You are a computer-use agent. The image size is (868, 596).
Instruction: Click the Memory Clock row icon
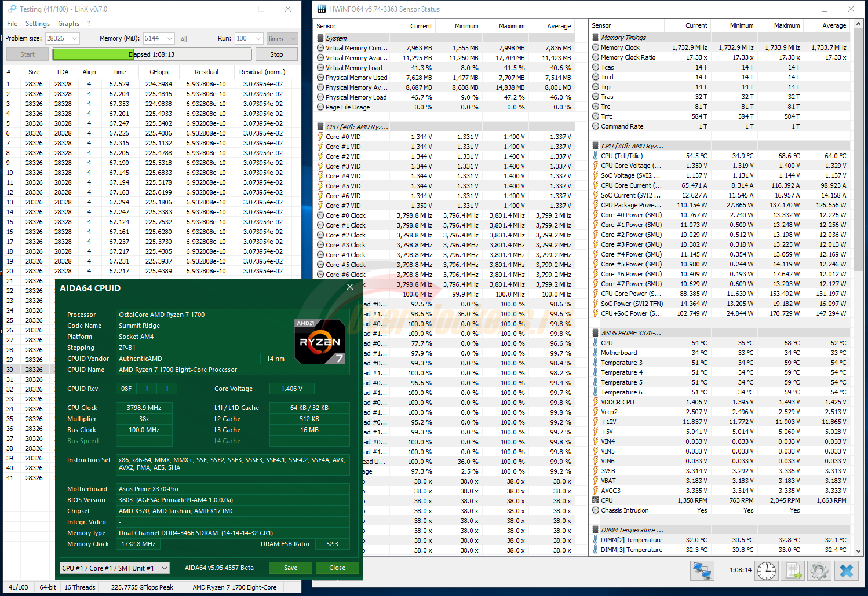(596, 47)
